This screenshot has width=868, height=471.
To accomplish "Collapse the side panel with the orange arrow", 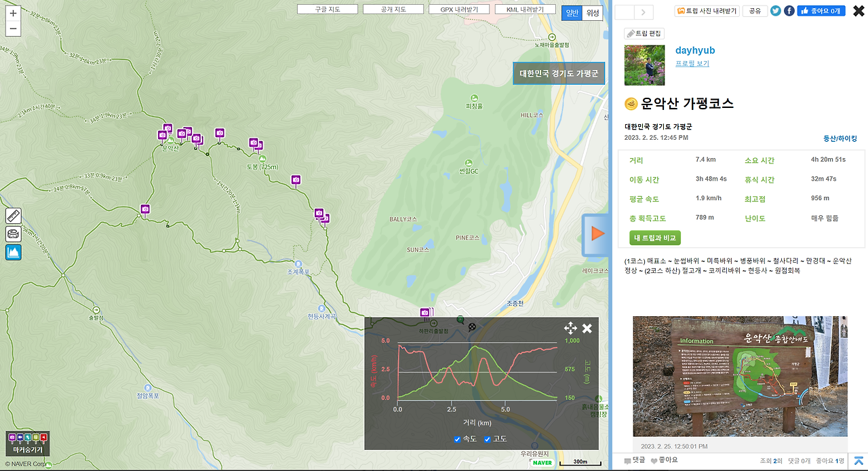I will pos(597,234).
